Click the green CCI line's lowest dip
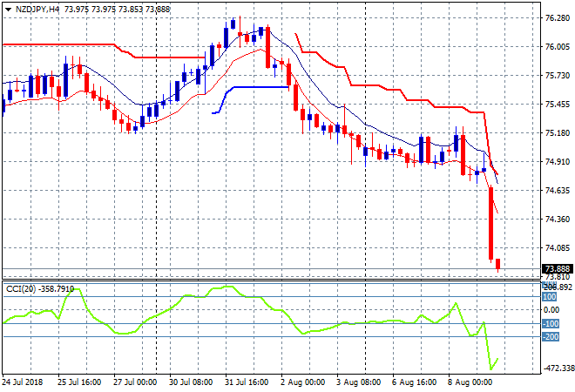Viewport: 575px width, 392px height. click(491, 369)
